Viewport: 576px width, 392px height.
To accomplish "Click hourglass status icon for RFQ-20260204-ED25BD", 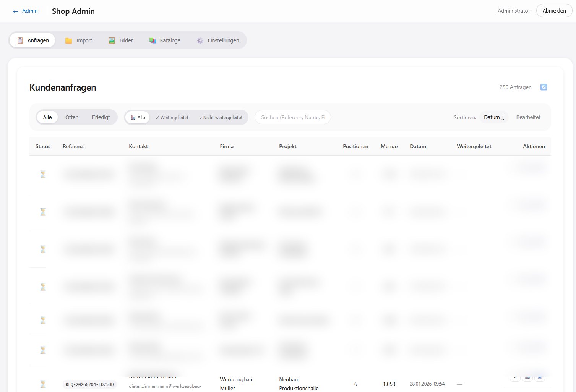I will pos(43,384).
